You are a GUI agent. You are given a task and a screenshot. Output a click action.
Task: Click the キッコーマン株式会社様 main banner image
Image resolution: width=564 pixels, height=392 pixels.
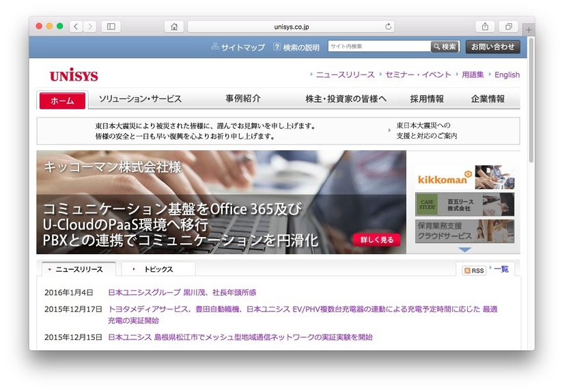coord(221,202)
